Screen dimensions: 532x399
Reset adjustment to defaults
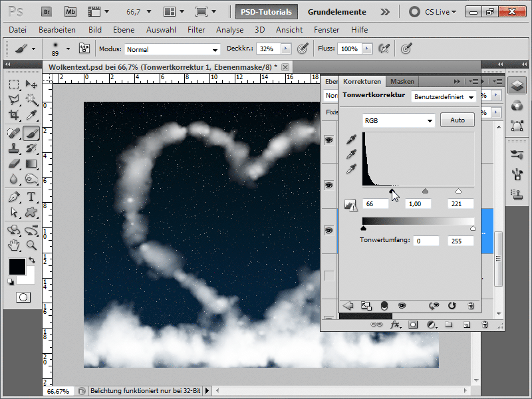click(452, 306)
